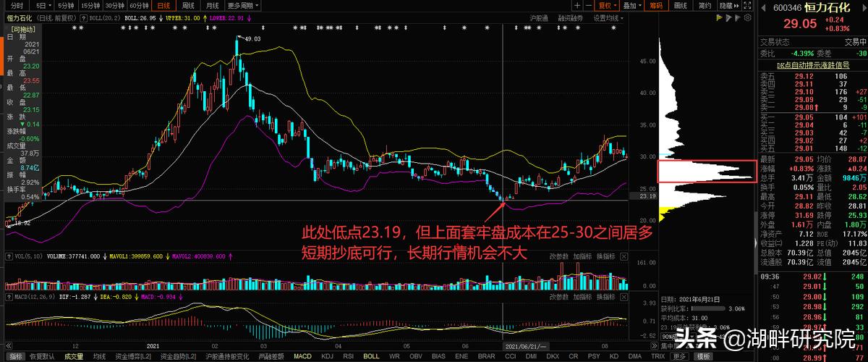
Task: Open the 设置均线 dropdown
Action: point(610,17)
